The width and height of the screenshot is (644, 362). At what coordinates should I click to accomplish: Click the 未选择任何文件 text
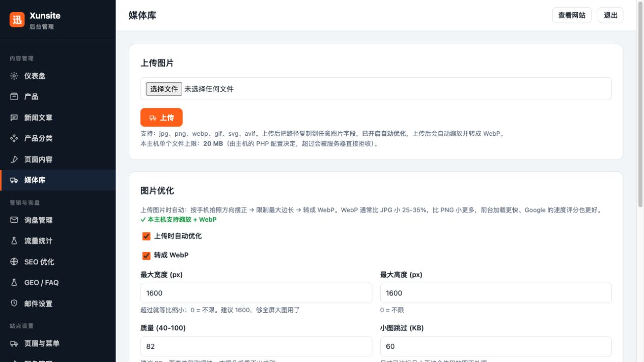209,89
